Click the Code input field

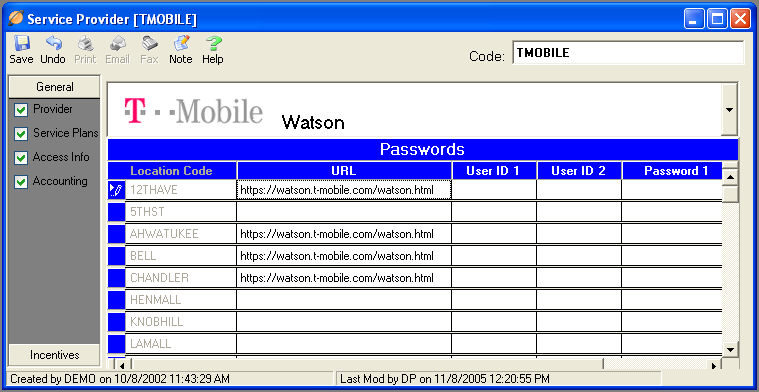pyautogui.click(x=628, y=53)
